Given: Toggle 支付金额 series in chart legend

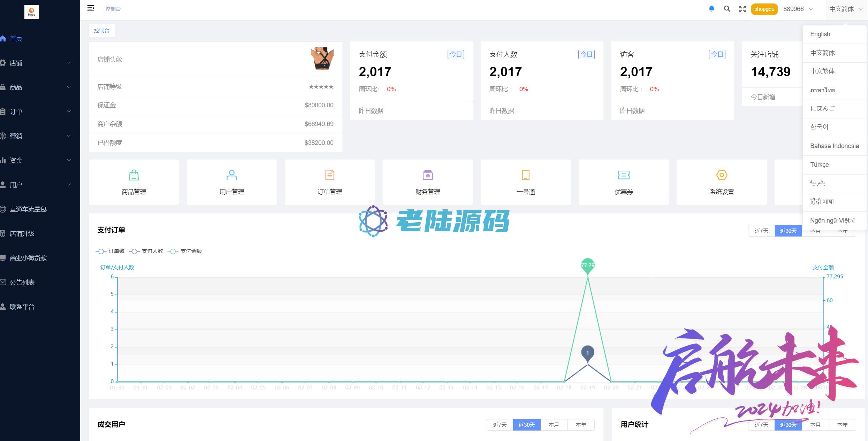Looking at the screenshot, I should click(x=184, y=251).
